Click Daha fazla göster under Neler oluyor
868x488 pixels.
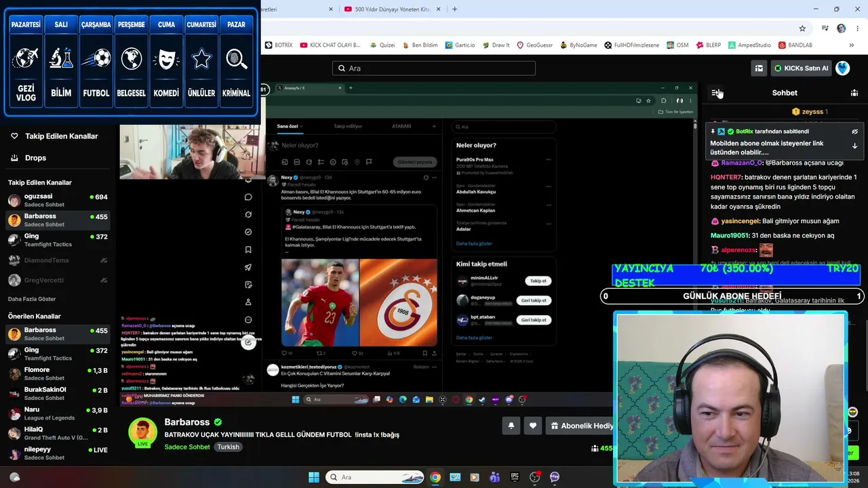pyautogui.click(x=474, y=243)
